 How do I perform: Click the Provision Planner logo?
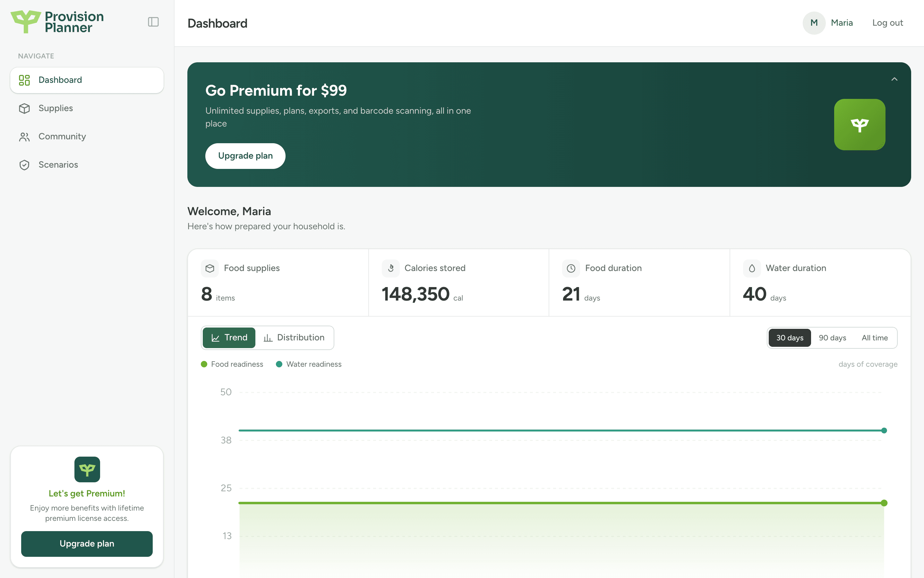click(x=57, y=22)
